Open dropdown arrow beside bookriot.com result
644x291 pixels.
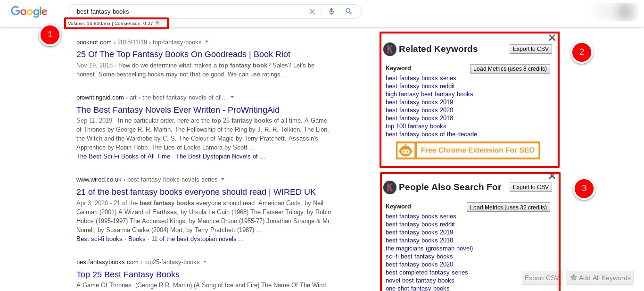[x=206, y=42]
